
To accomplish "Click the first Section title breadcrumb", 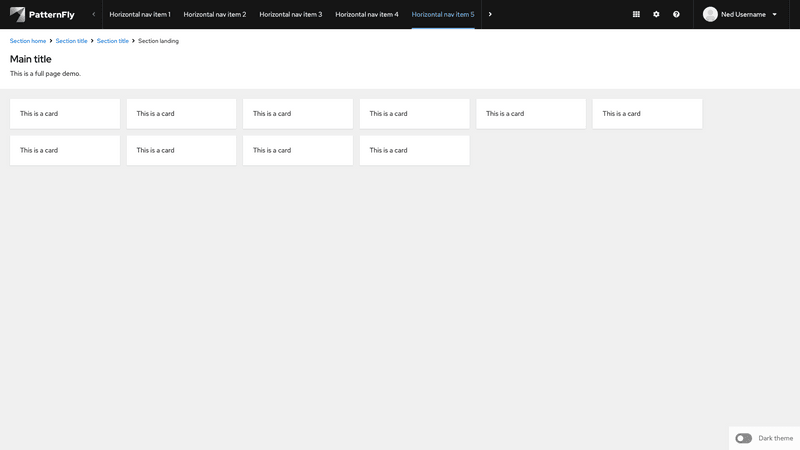I will [72, 41].
